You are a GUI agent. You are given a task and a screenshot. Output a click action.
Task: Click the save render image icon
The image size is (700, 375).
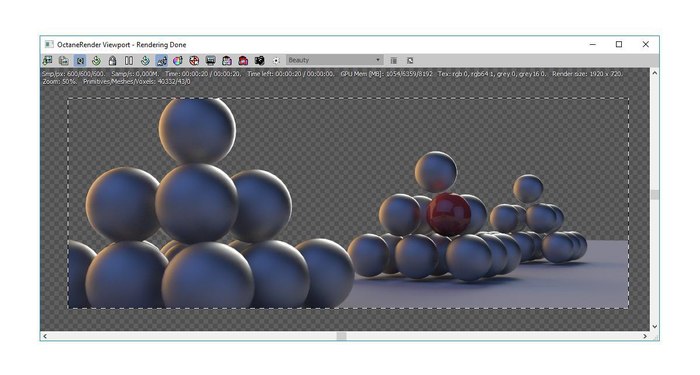[48, 60]
